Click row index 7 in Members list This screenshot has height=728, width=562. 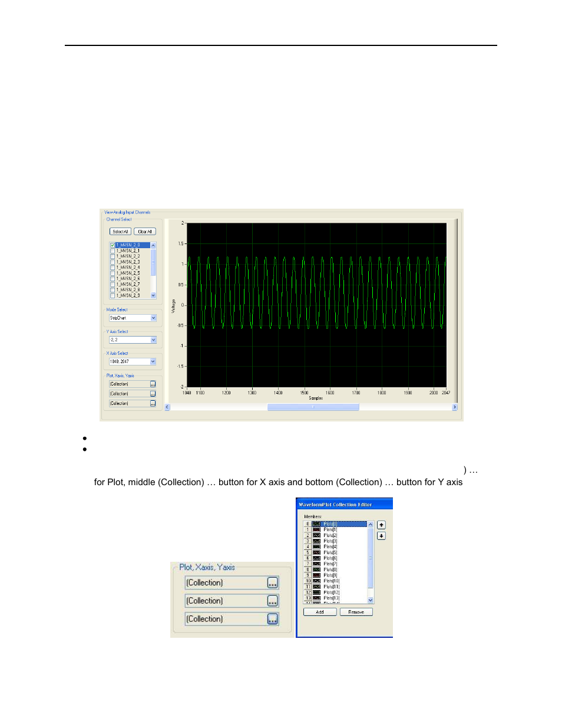pos(308,564)
